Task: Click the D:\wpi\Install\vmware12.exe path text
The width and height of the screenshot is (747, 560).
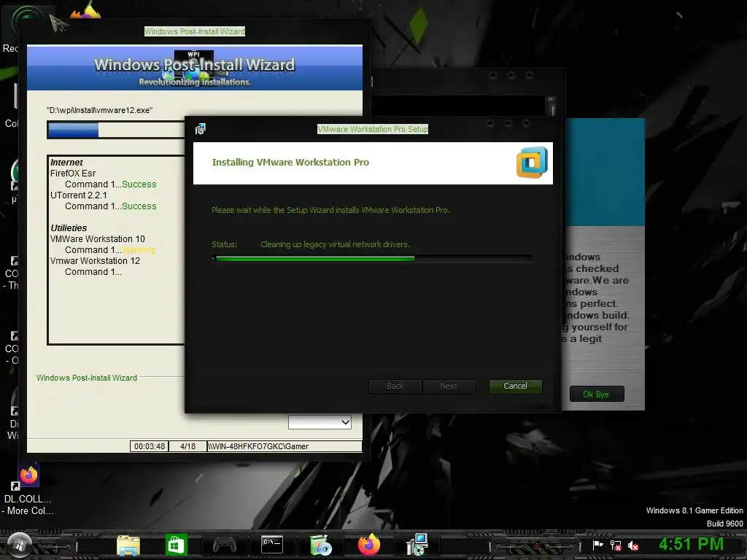Action: click(x=99, y=110)
